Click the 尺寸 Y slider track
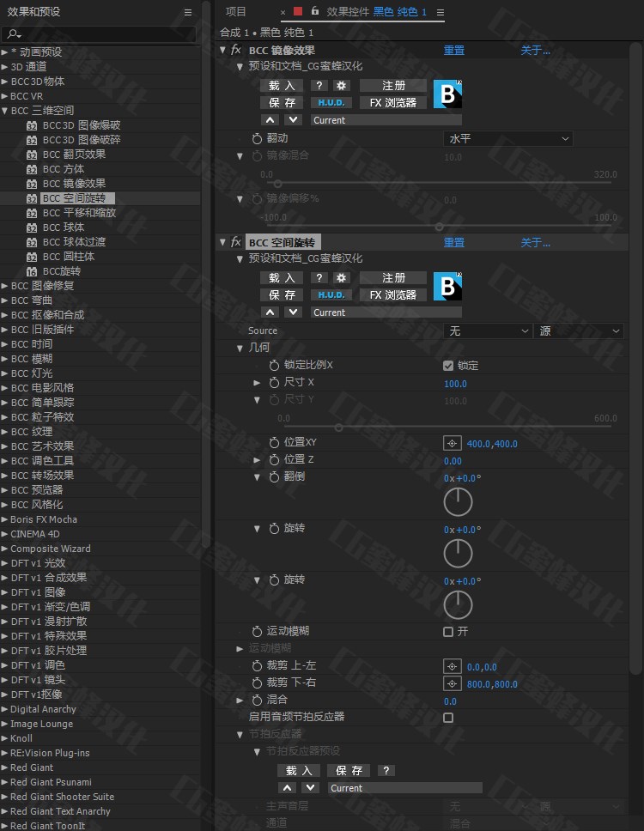The image size is (644, 831). click(x=447, y=428)
